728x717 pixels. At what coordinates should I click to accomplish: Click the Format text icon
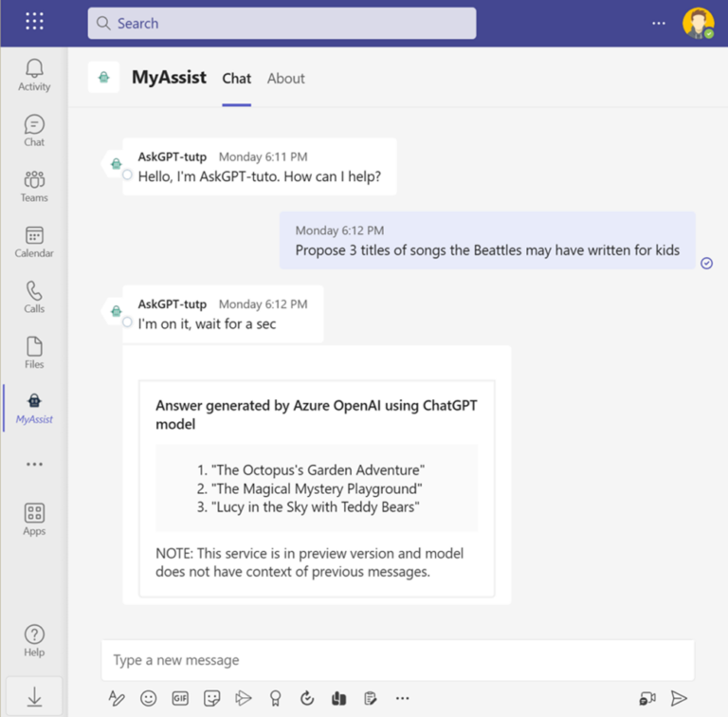(x=117, y=698)
